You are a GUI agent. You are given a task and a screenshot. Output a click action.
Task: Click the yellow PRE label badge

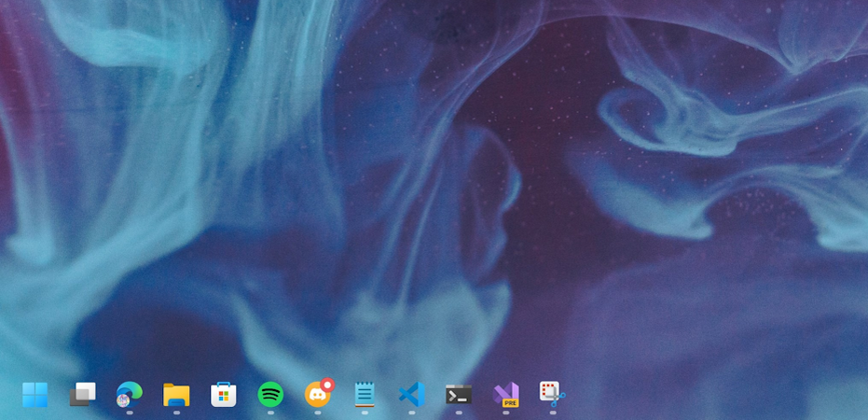click(x=511, y=403)
